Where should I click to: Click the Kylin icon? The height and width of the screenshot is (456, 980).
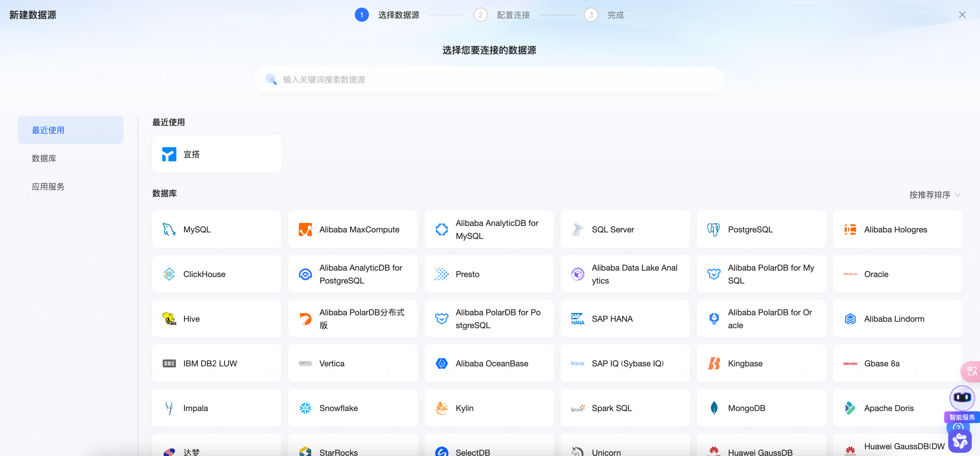click(x=441, y=408)
